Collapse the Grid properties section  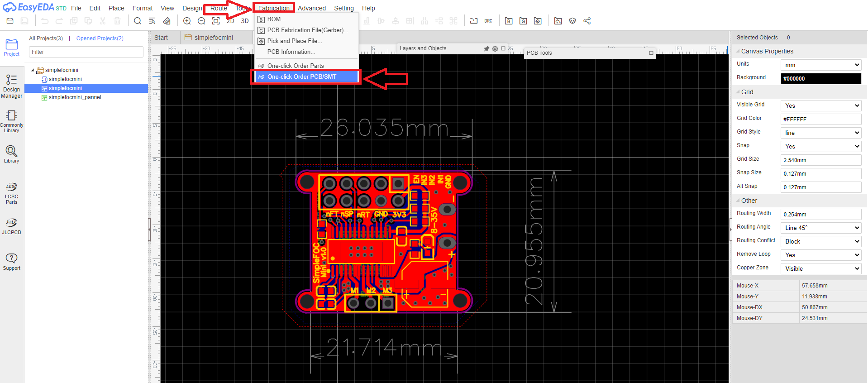coord(738,92)
